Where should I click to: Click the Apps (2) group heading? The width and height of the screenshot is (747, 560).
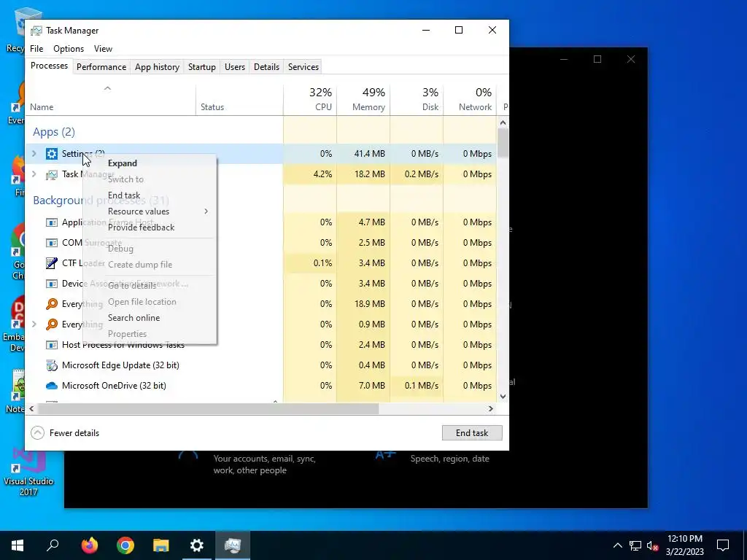point(54,132)
